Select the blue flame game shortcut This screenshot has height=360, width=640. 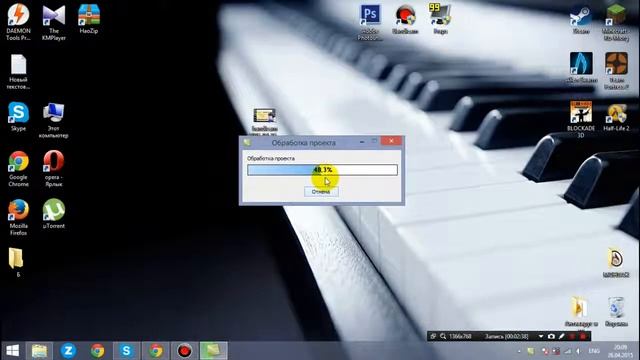coord(581,68)
